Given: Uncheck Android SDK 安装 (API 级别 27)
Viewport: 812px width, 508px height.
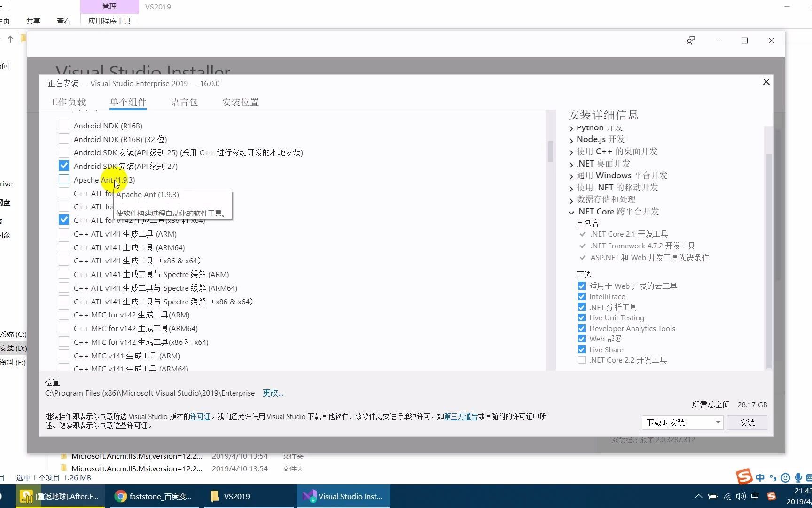Looking at the screenshot, I should (x=64, y=166).
